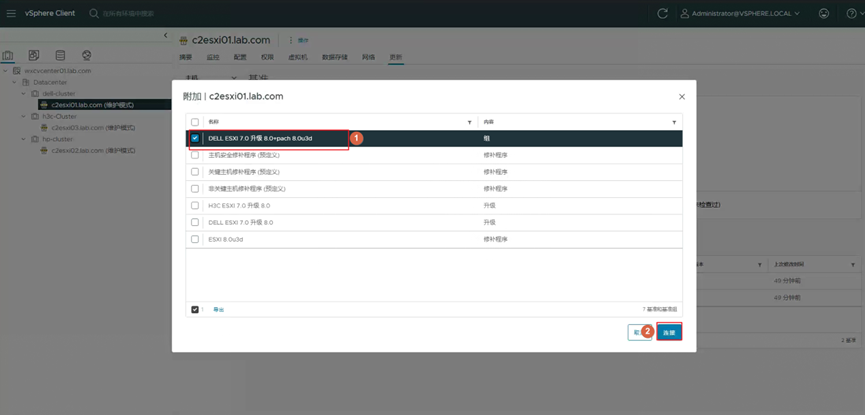Click the 操作 actions link

(x=303, y=41)
